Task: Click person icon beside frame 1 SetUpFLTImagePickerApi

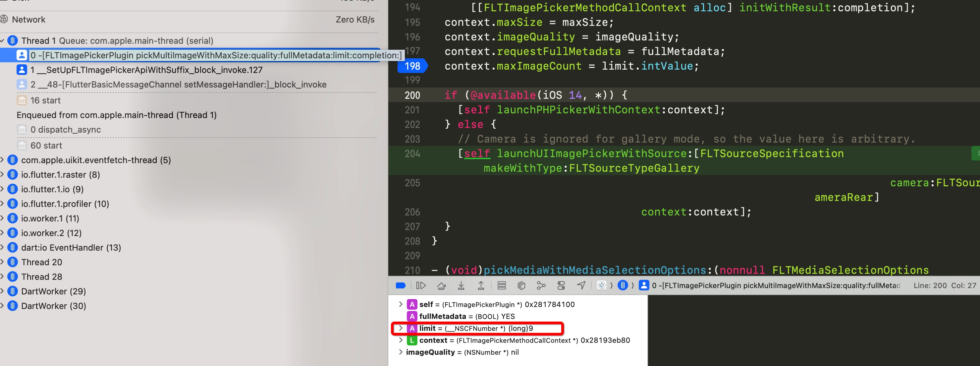Action: [22, 70]
